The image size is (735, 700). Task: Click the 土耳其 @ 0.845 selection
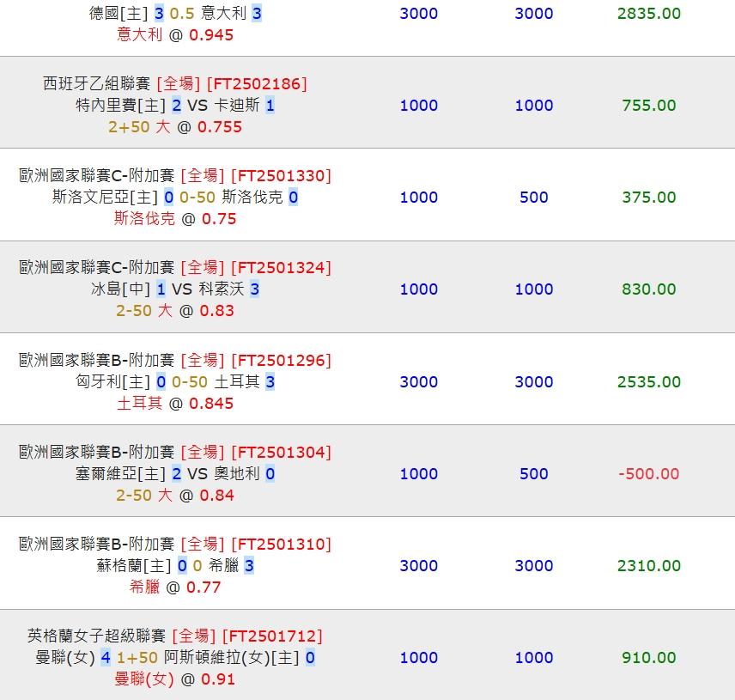tap(175, 403)
